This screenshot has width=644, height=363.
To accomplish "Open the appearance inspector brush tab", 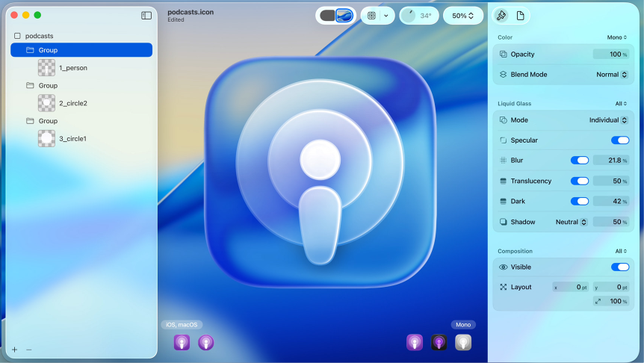I will pos(501,16).
